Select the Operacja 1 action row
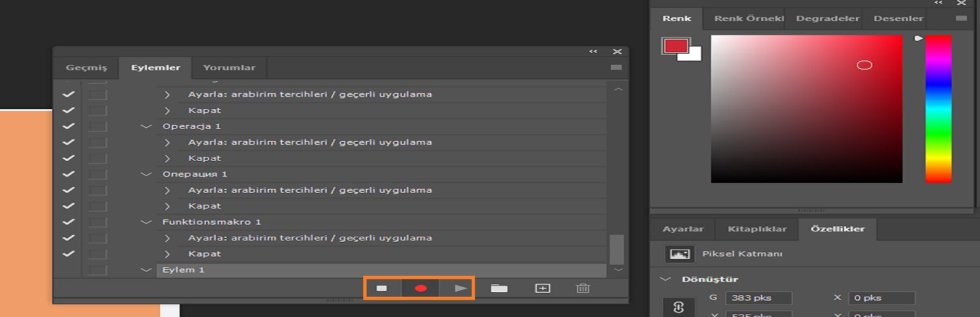Image resolution: width=980 pixels, height=317 pixels. (x=382, y=126)
